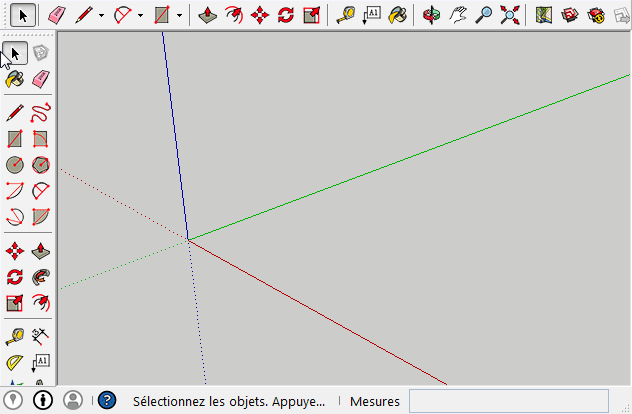Choose the pink Eraser in the side tool palette

coord(41,79)
